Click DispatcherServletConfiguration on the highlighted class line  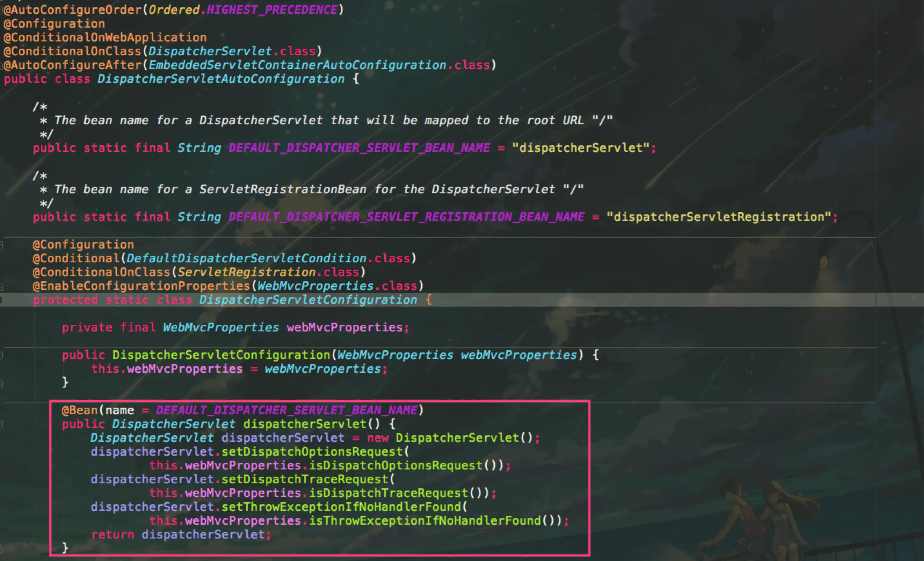click(308, 300)
